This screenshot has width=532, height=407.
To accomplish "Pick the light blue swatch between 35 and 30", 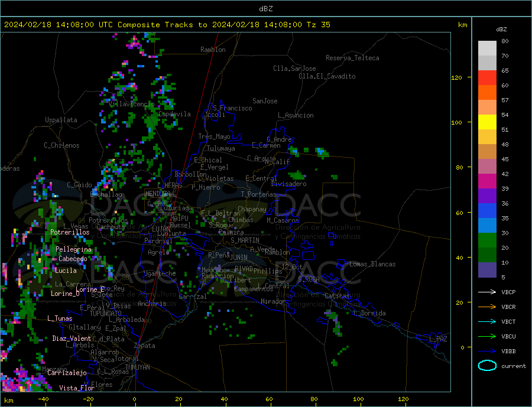I will tap(487, 225).
